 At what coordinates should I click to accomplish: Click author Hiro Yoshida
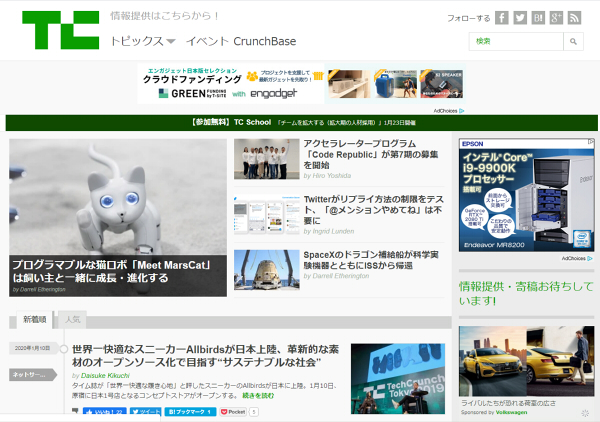pyautogui.click(x=331, y=176)
